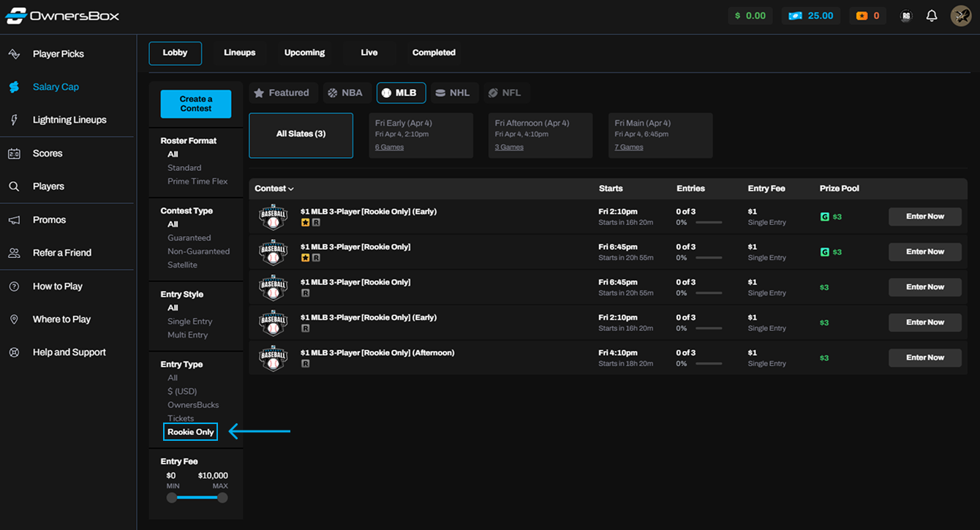Viewport: 980px width, 530px height.
Task: Open the Completed tab
Action: click(x=434, y=53)
